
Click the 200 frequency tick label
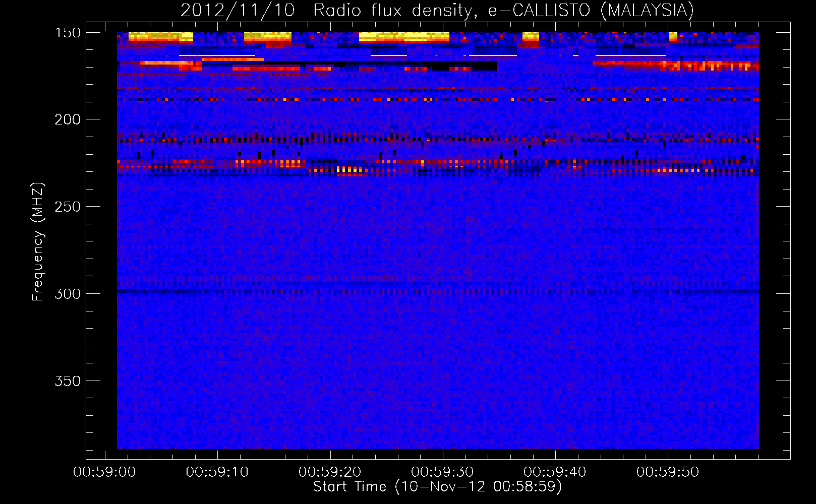click(68, 119)
